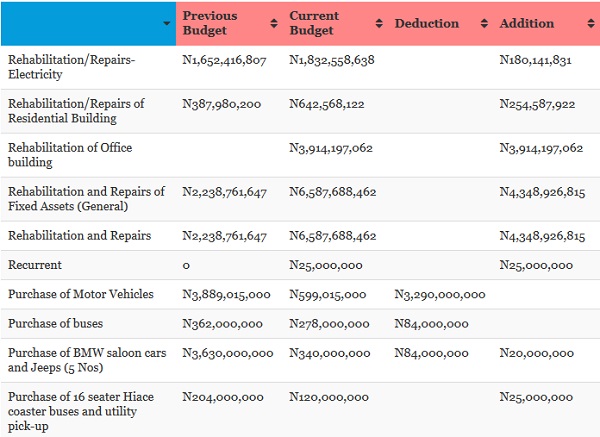Sort table by Current Budget header text
This screenshot has height=437, width=600.
click(x=316, y=23)
